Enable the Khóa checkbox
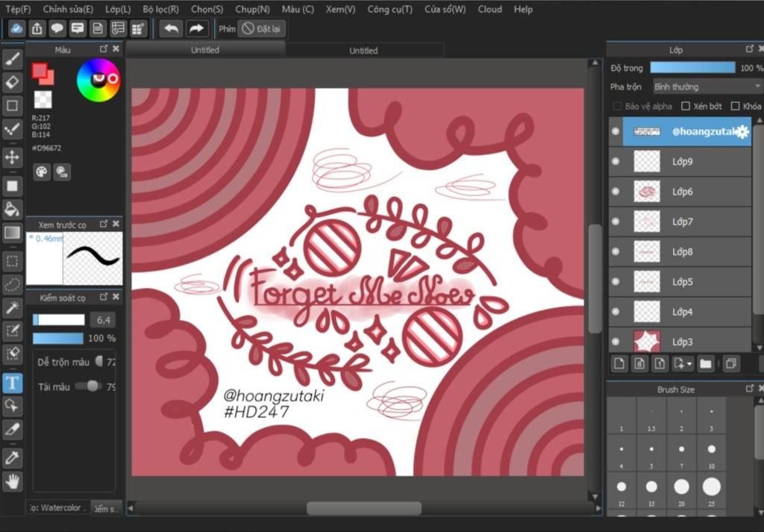Viewport: 764px width, 532px height. [x=735, y=106]
